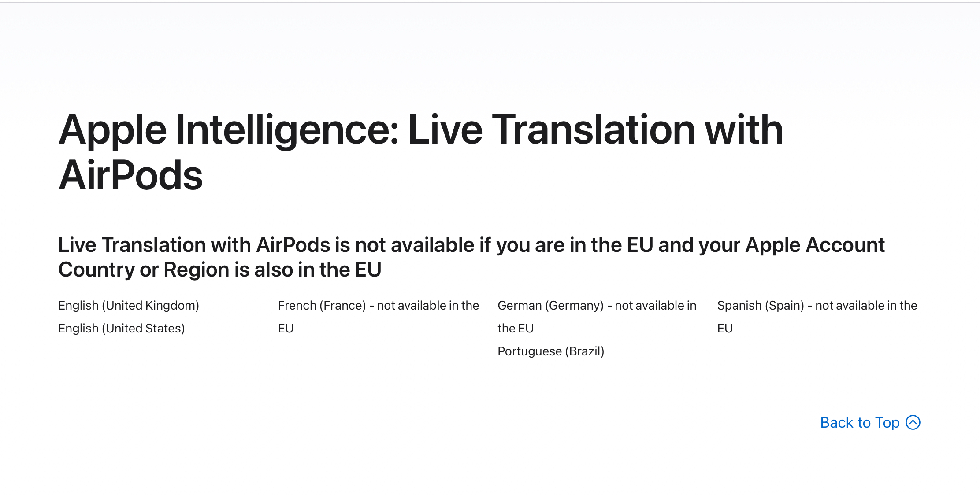Click the Spanish (Spain) language entry
This screenshot has height=495, width=980.
[761, 306]
